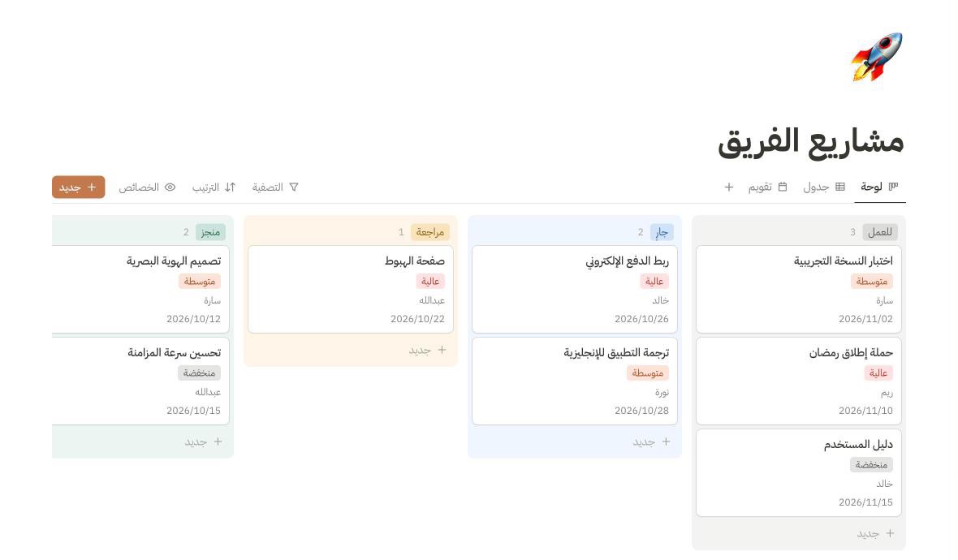Switch to the لوحة board tab

880,187
